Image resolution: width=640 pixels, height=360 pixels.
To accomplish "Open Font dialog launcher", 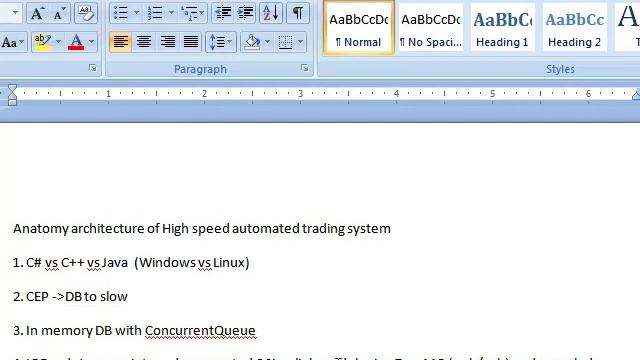I will 93,68.
